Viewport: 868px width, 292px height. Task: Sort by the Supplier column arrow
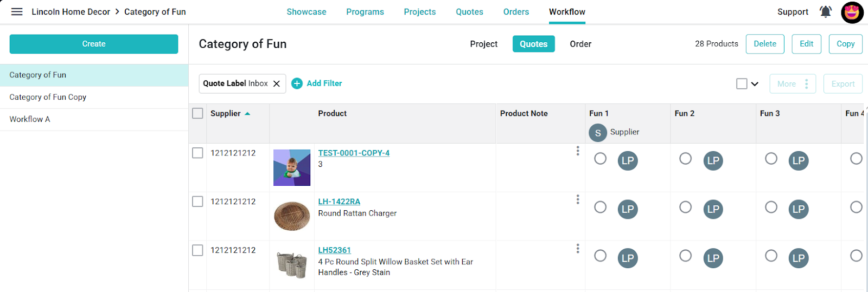coord(247,114)
